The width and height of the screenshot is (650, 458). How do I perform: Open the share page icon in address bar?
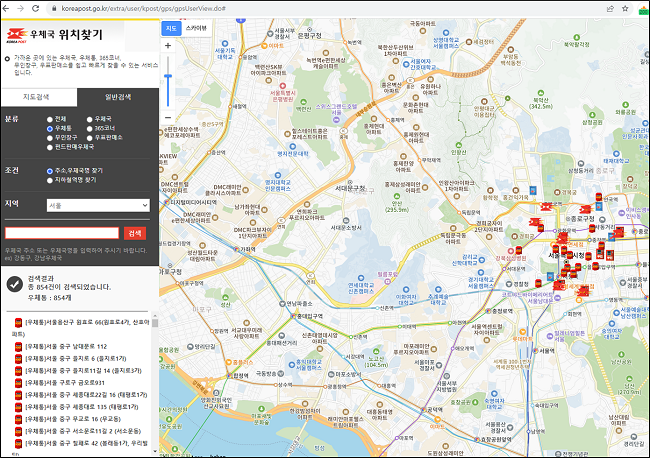click(610, 8)
